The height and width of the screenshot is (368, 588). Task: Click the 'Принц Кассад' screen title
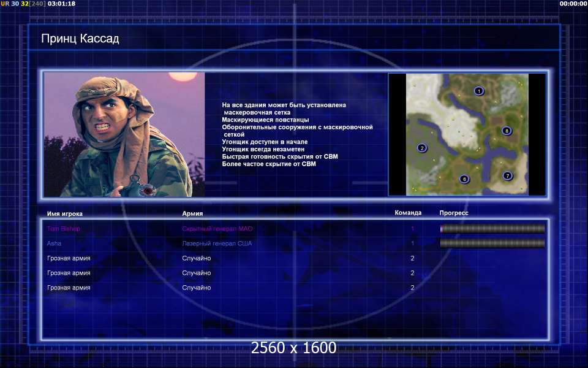pyautogui.click(x=80, y=39)
